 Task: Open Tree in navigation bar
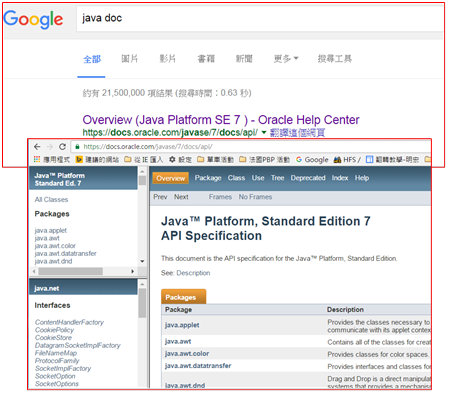[x=277, y=178]
